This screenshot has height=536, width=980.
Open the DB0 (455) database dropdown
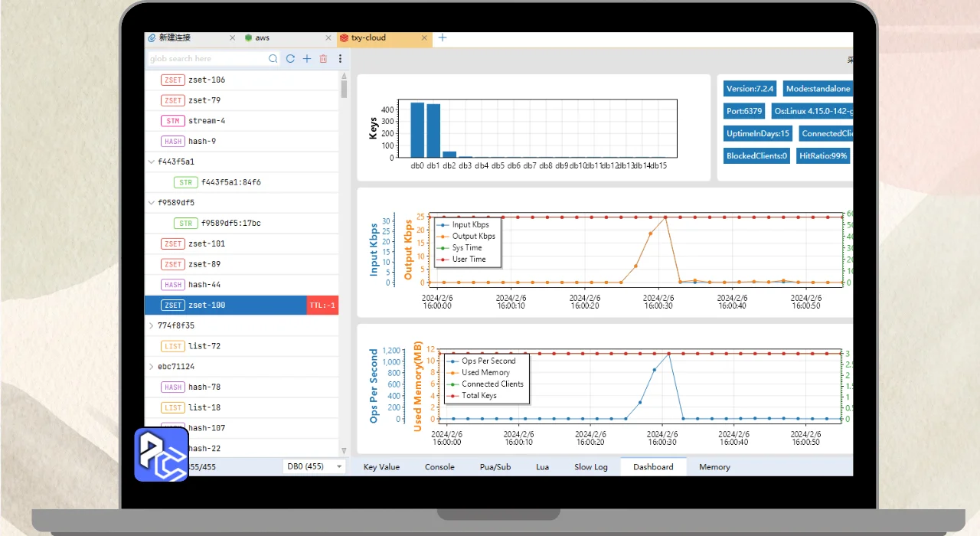(x=314, y=466)
